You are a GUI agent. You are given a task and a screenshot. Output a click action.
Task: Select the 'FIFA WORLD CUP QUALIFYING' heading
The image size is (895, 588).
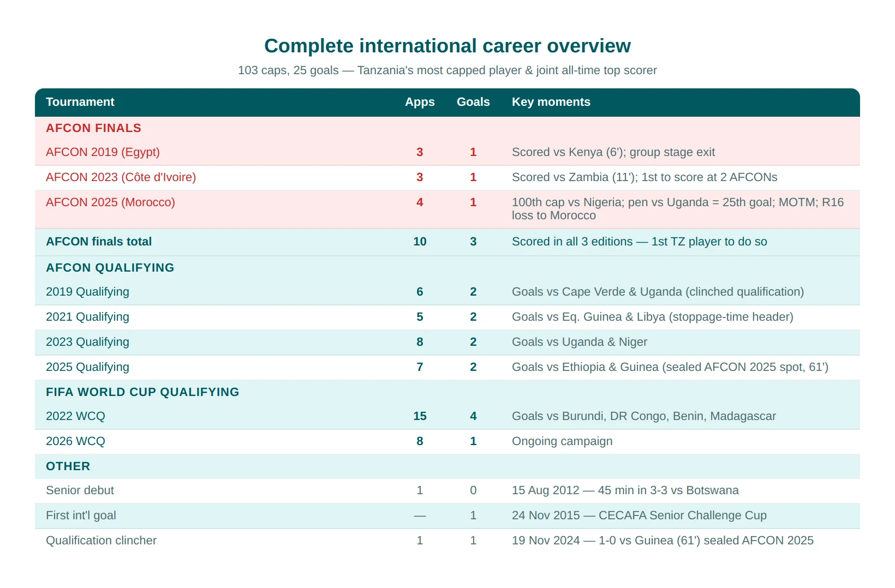pyautogui.click(x=142, y=392)
